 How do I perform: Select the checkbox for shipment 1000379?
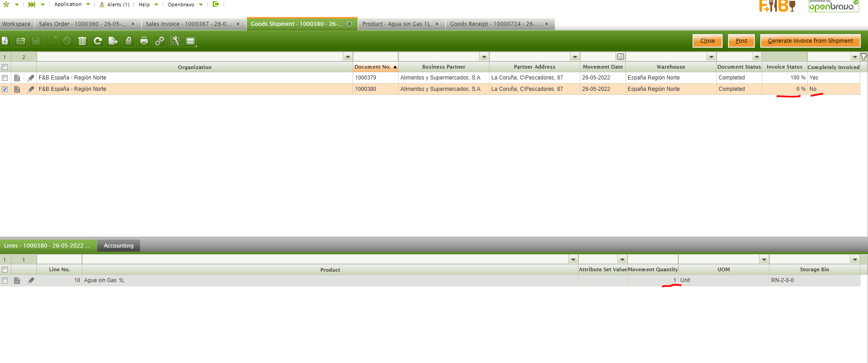pos(5,78)
